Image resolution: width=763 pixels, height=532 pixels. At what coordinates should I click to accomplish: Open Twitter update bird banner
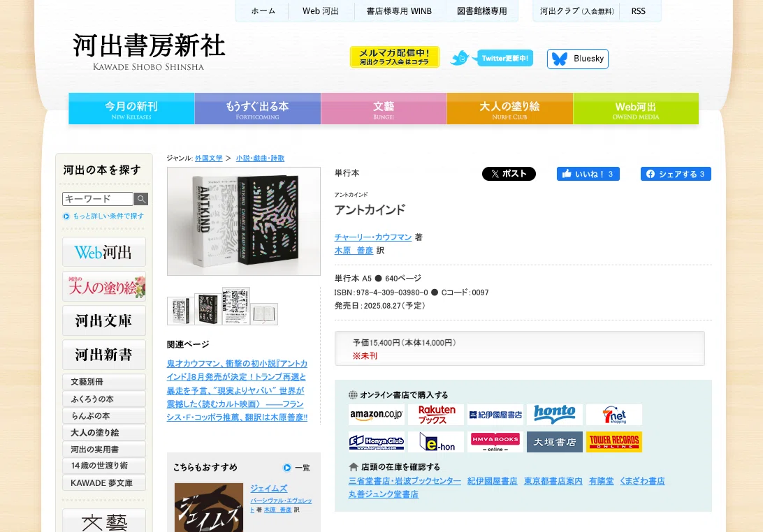(x=492, y=59)
